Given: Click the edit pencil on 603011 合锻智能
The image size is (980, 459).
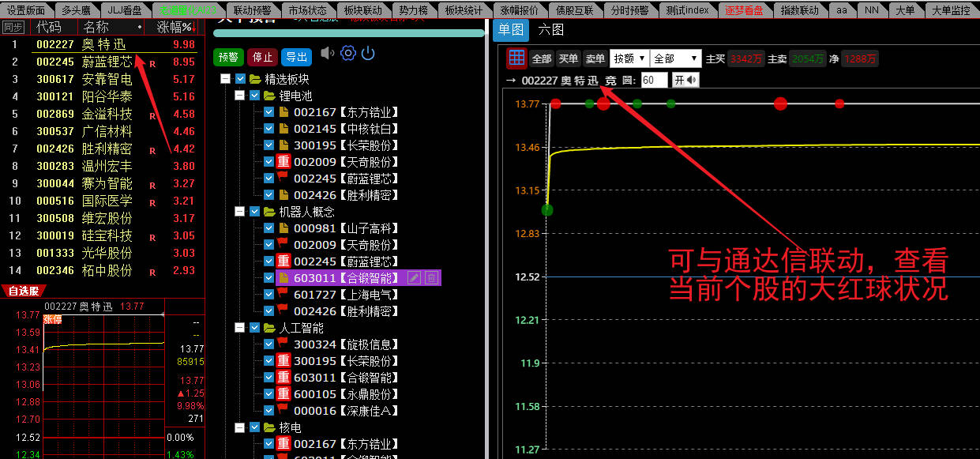Looking at the screenshot, I should pyautogui.click(x=415, y=277).
